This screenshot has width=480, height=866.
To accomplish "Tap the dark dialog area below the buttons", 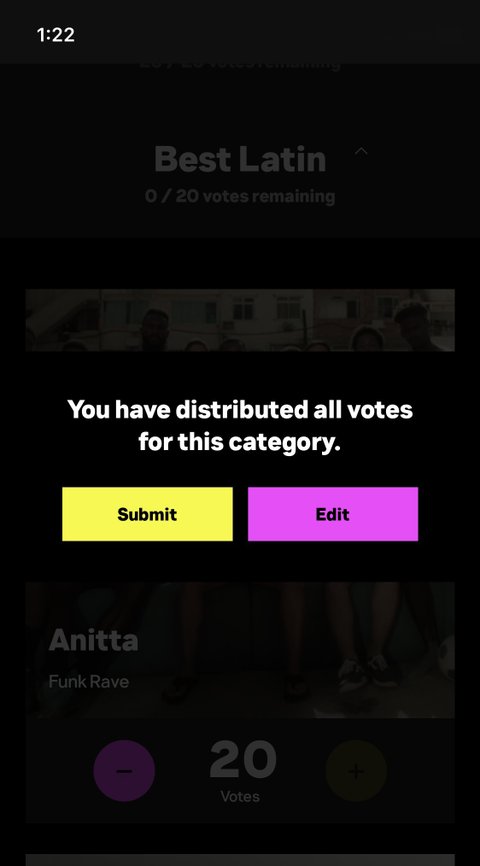I will pos(240,561).
